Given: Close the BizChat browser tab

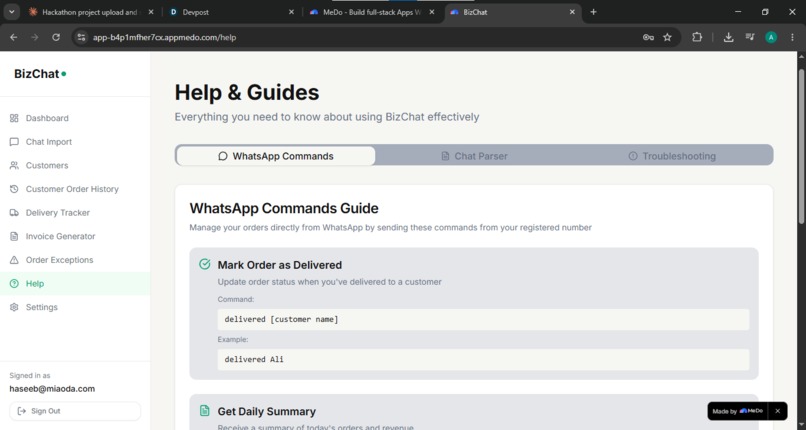Looking at the screenshot, I should (572, 12).
